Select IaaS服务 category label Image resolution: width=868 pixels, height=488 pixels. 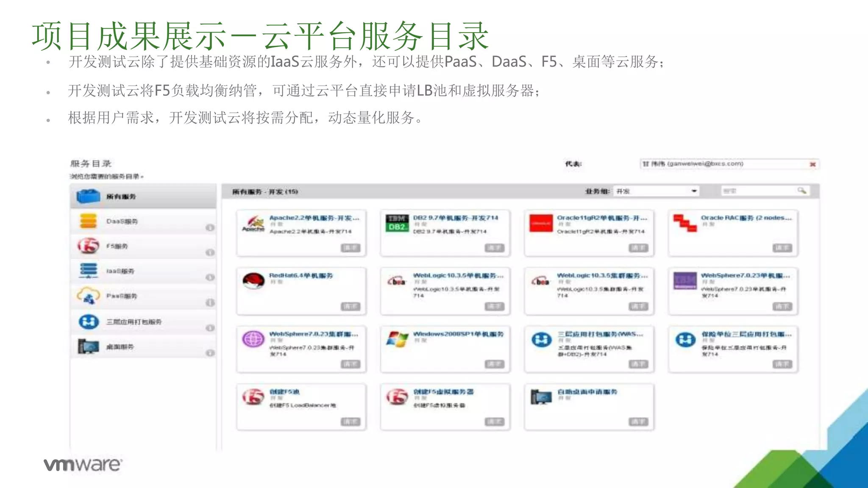(120, 271)
